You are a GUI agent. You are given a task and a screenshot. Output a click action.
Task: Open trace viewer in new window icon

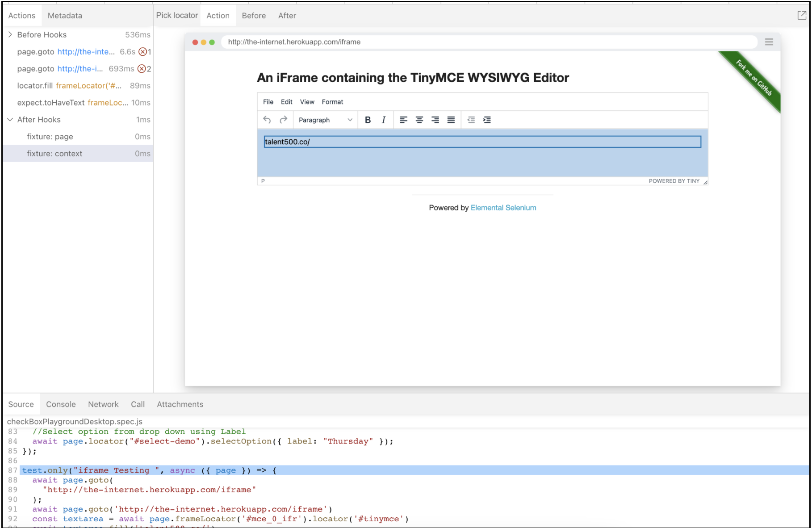tap(801, 16)
